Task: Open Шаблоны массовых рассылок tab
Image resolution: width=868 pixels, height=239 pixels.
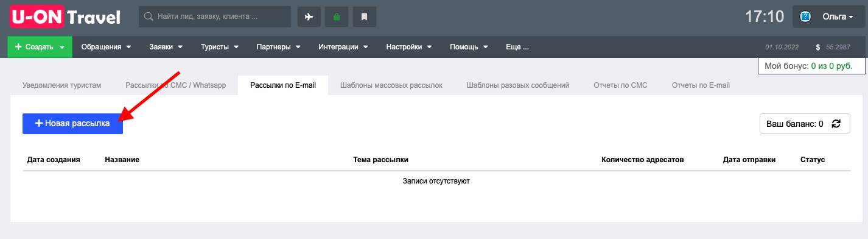Action: coord(391,85)
